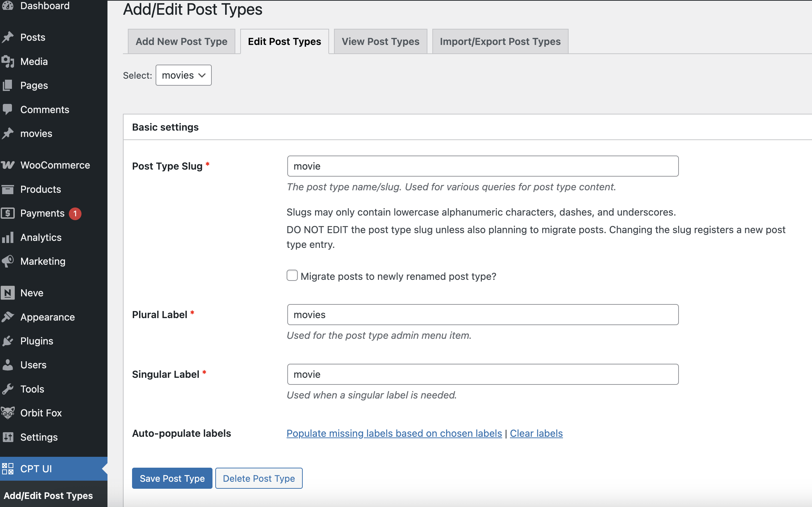
Task: Click the Payments notification badge
Action: [75, 213]
